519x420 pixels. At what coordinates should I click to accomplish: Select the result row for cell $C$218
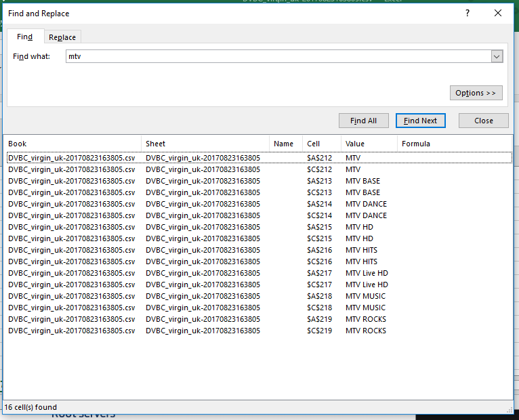[259, 308]
